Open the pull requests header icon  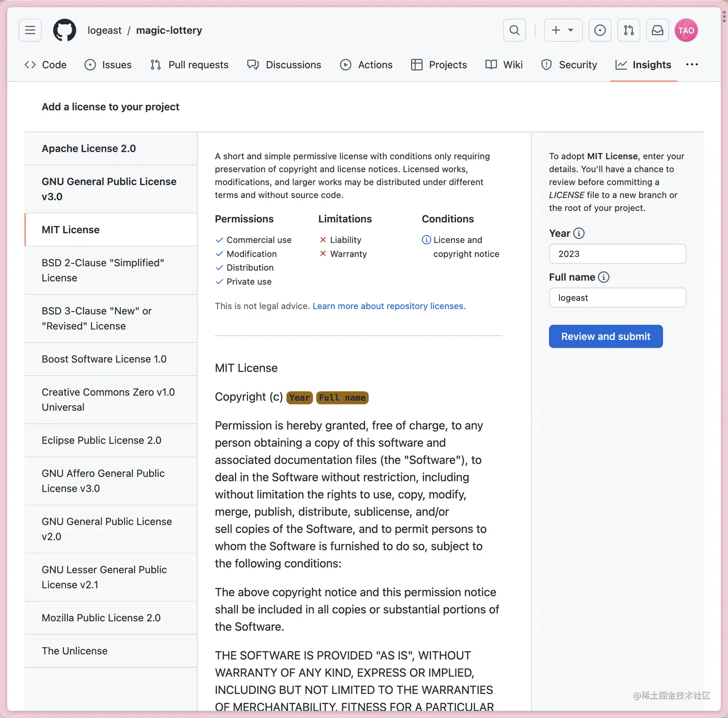629,30
